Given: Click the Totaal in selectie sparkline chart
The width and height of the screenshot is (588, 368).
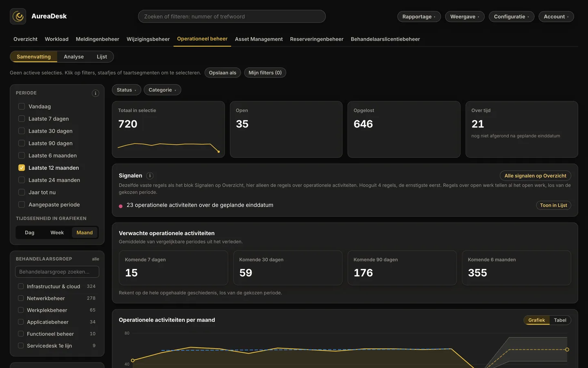Looking at the screenshot, I should (x=169, y=147).
